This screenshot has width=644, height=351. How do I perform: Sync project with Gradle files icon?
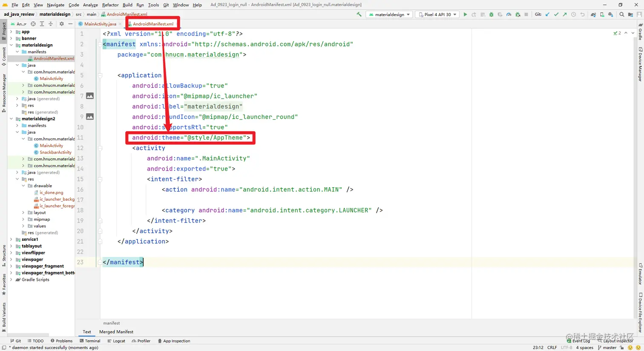coord(593,14)
